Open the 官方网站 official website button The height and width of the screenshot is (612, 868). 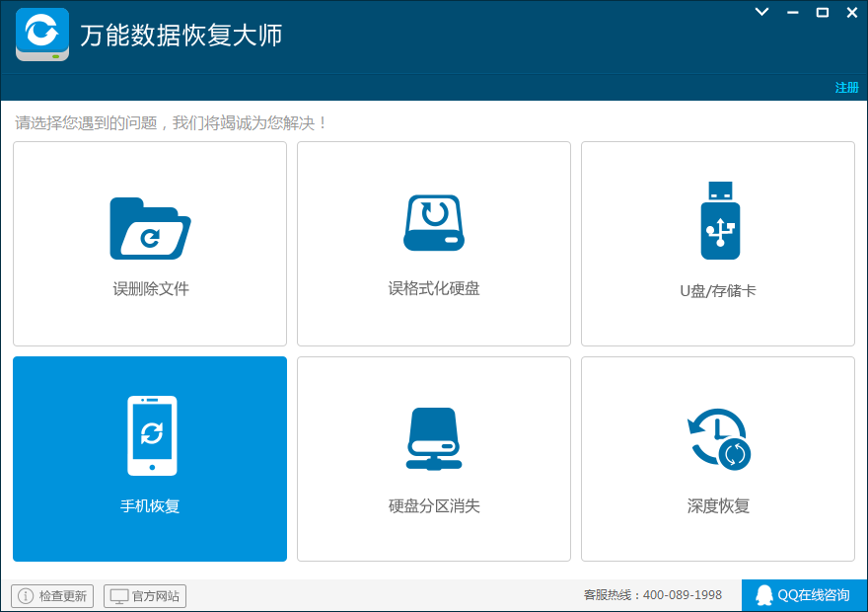[144, 596]
